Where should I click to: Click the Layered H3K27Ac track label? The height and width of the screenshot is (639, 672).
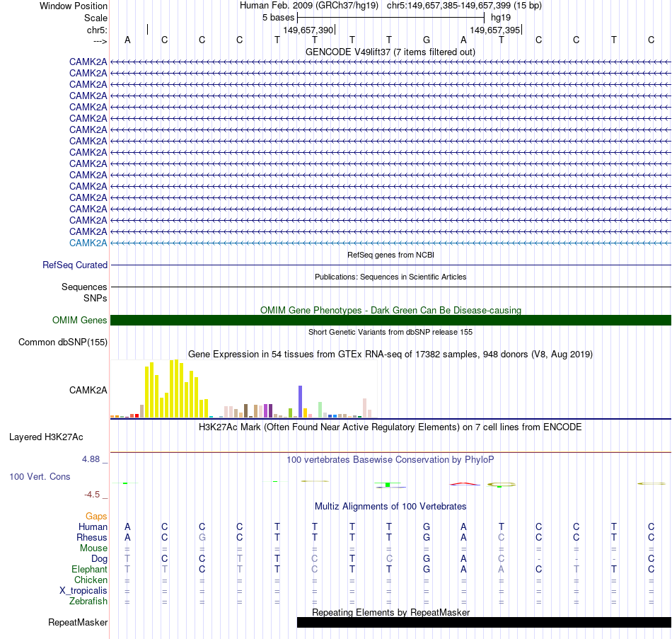46,437
